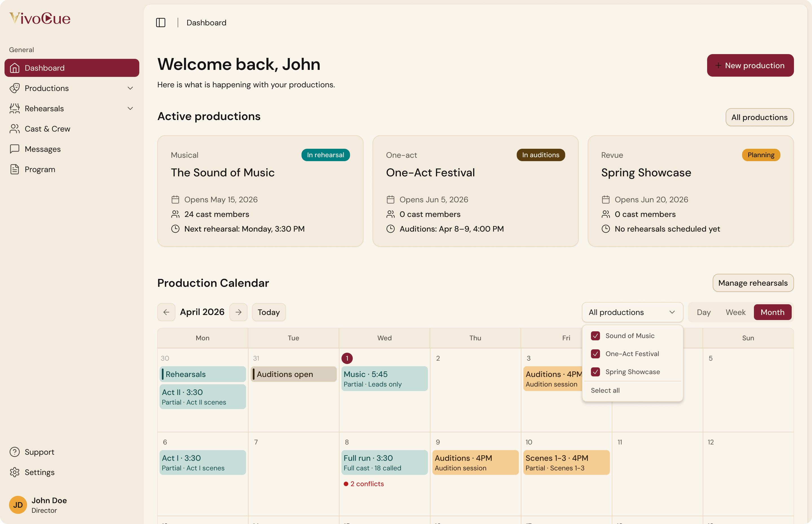Uncheck the Sound of Music checkbox

point(595,336)
